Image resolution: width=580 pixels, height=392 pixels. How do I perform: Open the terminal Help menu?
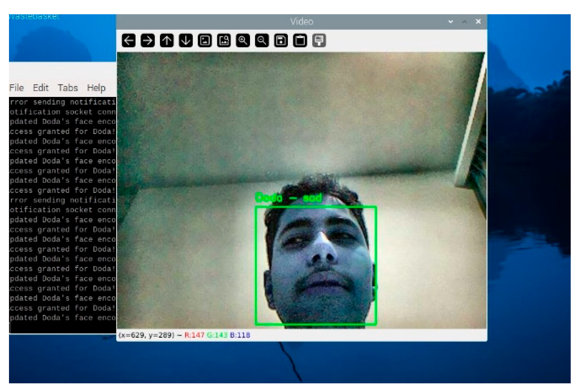(96, 88)
